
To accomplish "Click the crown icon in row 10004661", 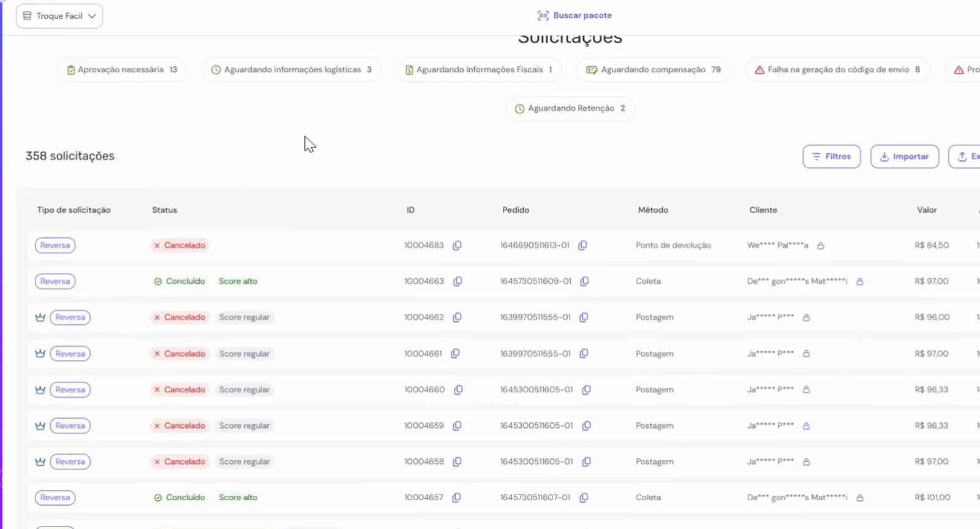I will coord(40,354).
